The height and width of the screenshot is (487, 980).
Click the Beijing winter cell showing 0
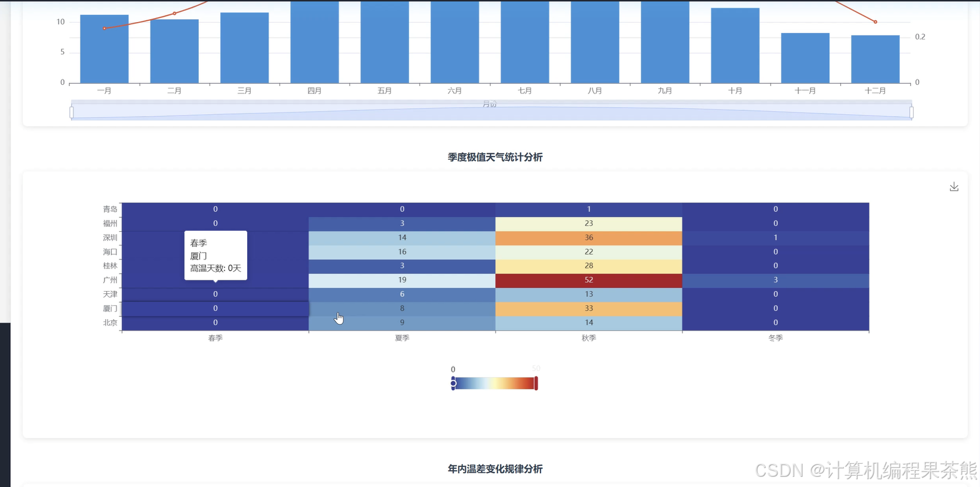[776, 323]
